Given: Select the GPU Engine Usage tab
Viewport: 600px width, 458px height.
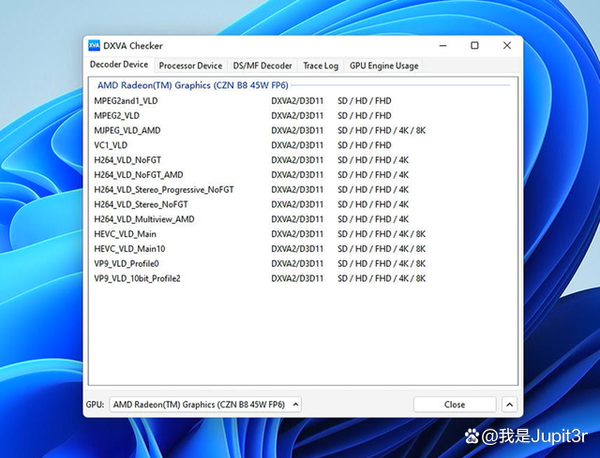Looking at the screenshot, I should 383,66.
